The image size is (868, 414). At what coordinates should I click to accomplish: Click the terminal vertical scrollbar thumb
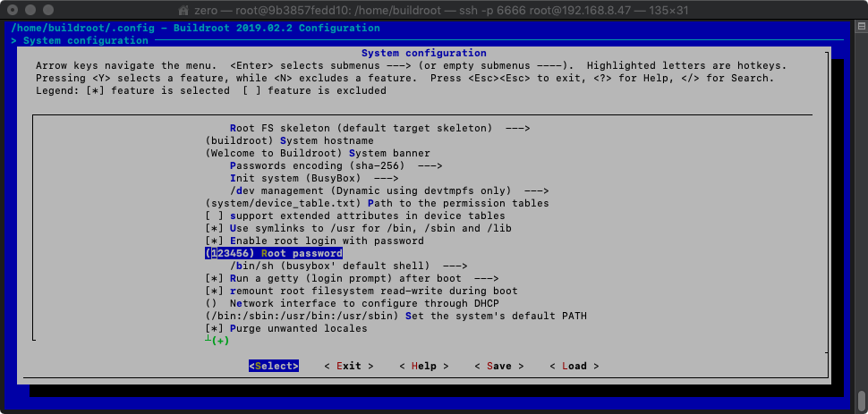pos(862,399)
